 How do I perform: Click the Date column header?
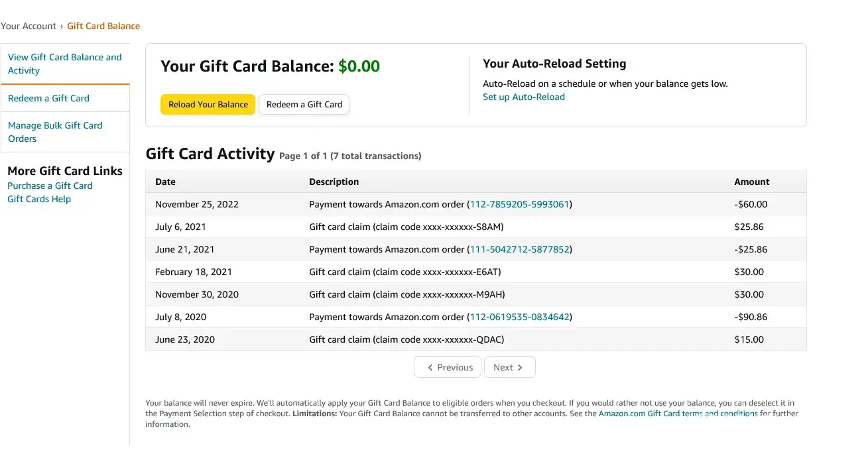coord(165,182)
